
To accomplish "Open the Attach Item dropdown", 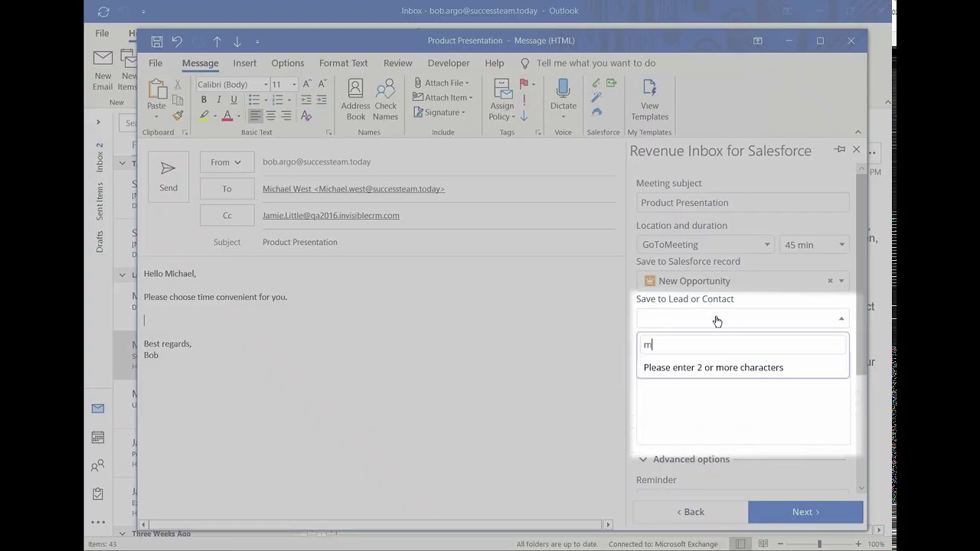I will [x=443, y=97].
